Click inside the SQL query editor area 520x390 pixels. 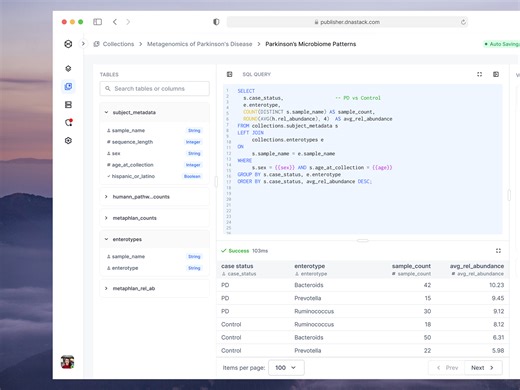click(363, 159)
